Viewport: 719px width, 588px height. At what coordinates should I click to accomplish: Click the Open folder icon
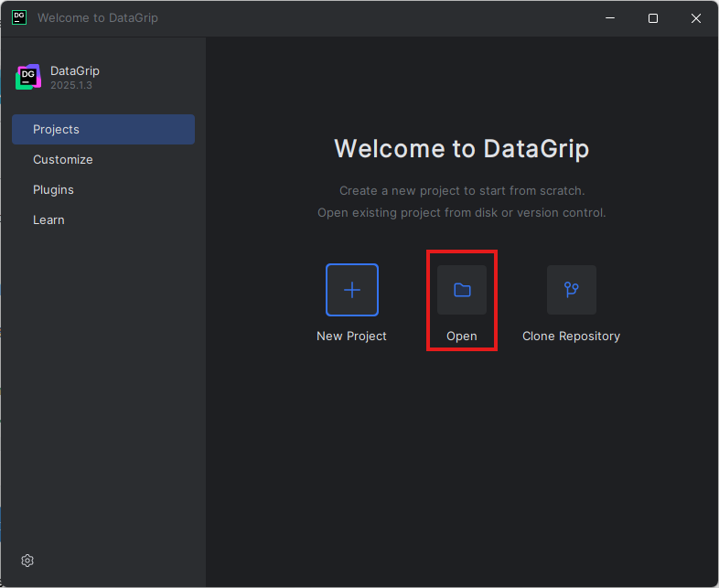click(462, 290)
